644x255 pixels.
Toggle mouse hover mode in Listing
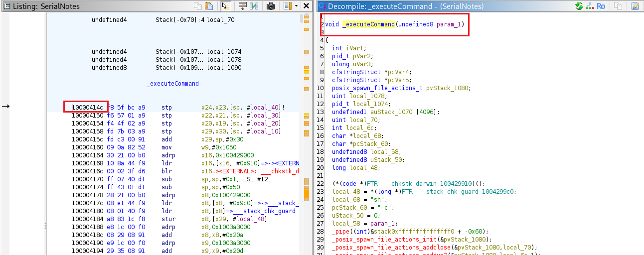click(x=225, y=6)
